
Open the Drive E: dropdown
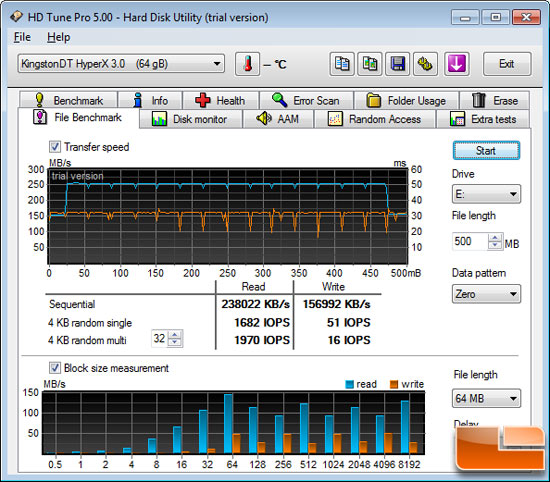pos(486,194)
